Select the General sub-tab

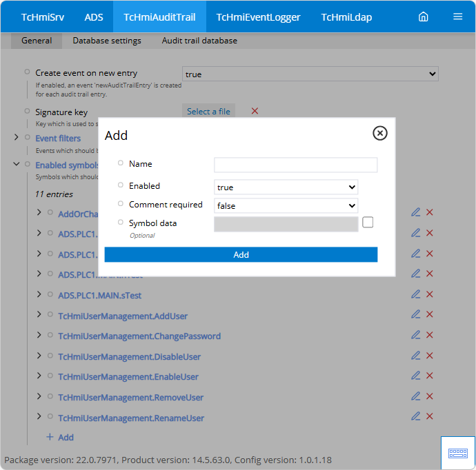click(37, 41)
